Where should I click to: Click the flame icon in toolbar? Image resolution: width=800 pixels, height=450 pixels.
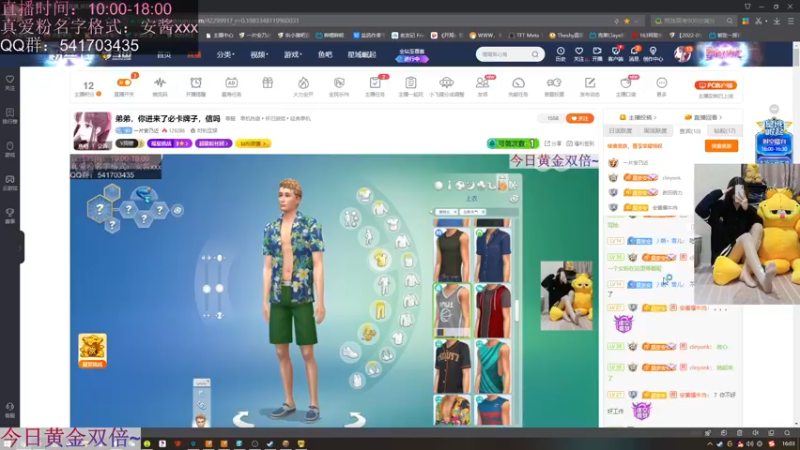pos(303,83)
